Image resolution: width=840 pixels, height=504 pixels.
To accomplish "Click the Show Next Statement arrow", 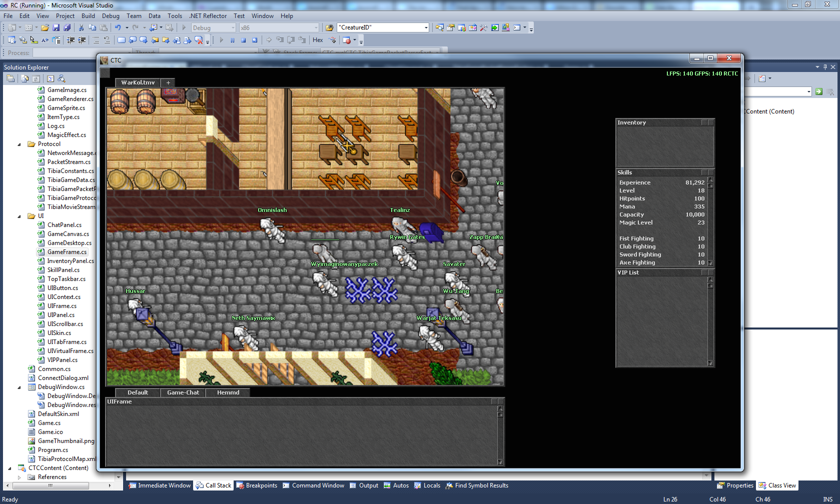I will pos(269,40).
